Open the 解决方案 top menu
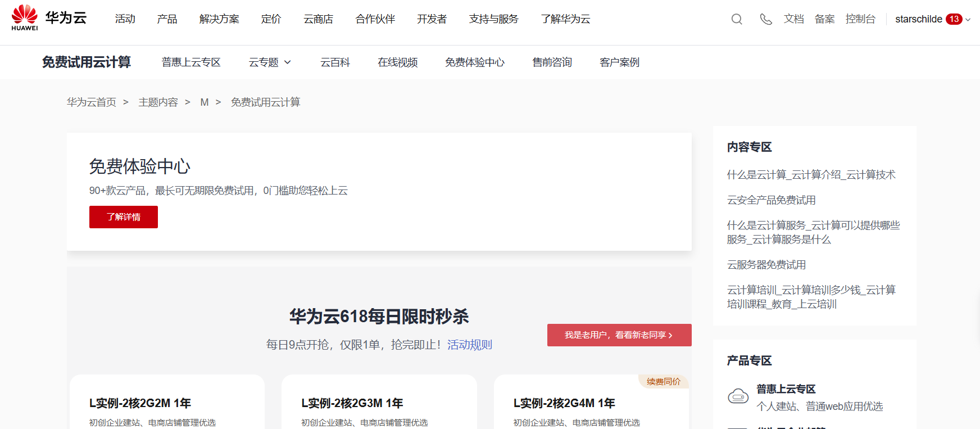980x429 pixels. pos(219,19)
